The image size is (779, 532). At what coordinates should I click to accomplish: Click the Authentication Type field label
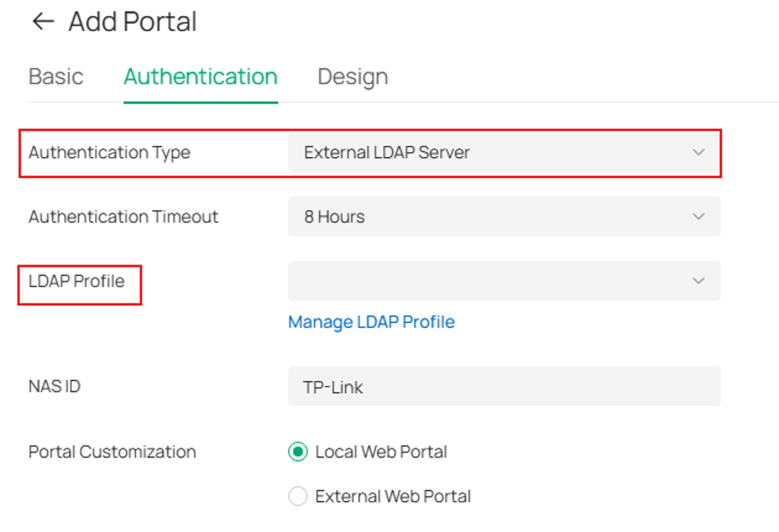tap(109, 153)
